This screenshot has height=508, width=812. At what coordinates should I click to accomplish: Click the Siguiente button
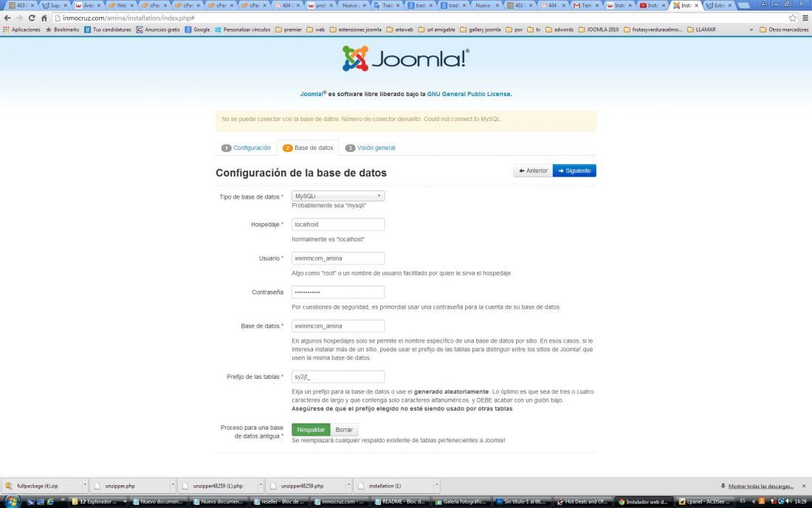click(x=574, y=171)
